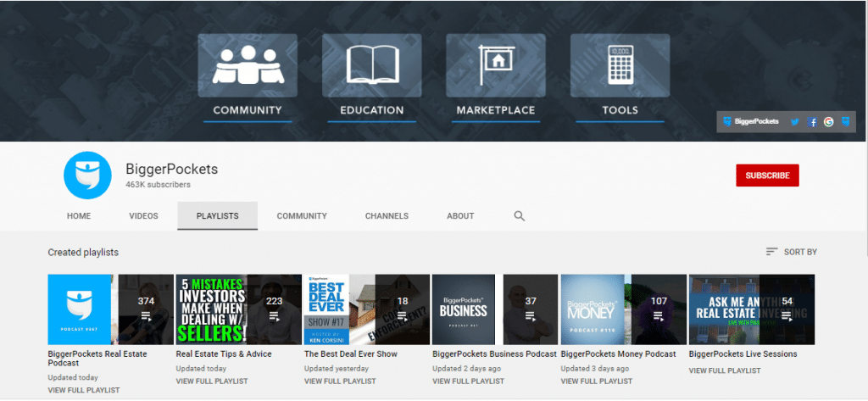The width and height of the screenshot is (868, 401).
Task: Open the Sort By dropdown
Action: 791,252
